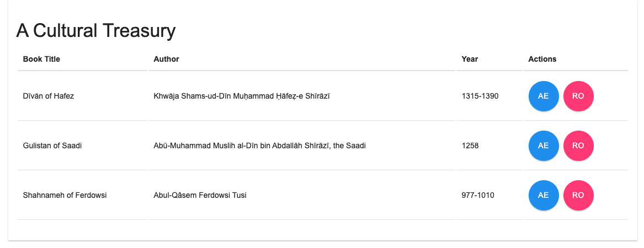Click the A Cultural Treasury heading
The width and height of the screenshot is (644, 248).
click(x=95, y=30)
